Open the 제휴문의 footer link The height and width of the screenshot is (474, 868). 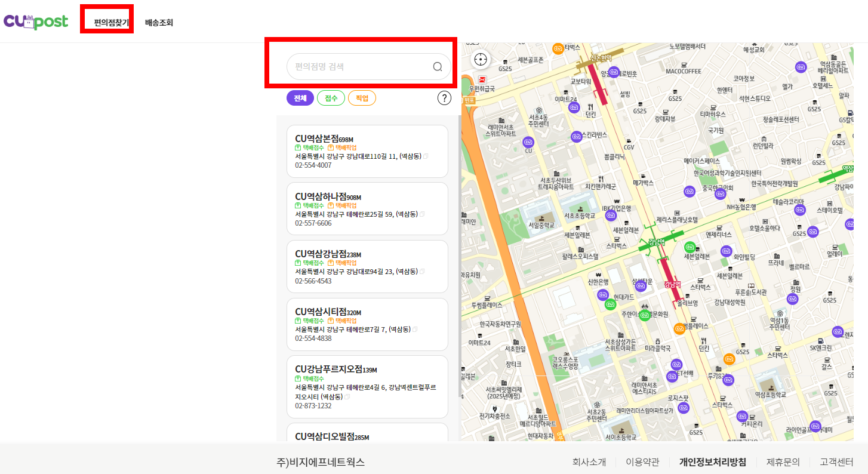pyautogui.click(x=783, y=462)
